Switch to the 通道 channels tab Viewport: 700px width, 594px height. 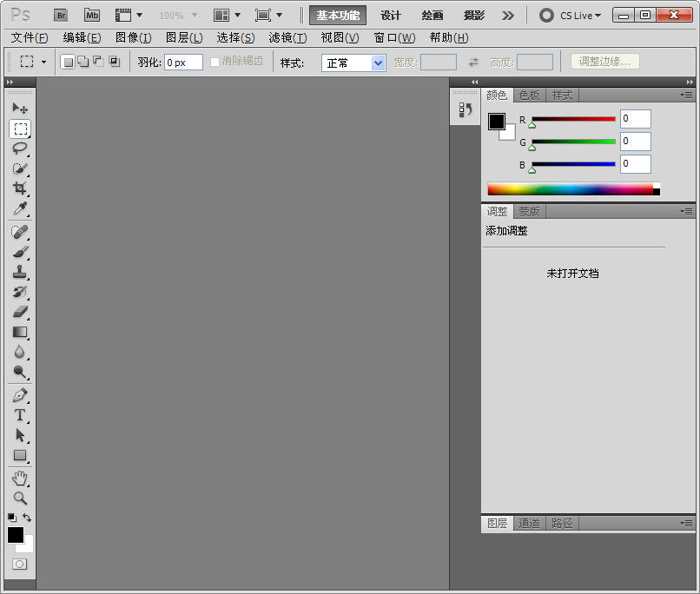529,523
